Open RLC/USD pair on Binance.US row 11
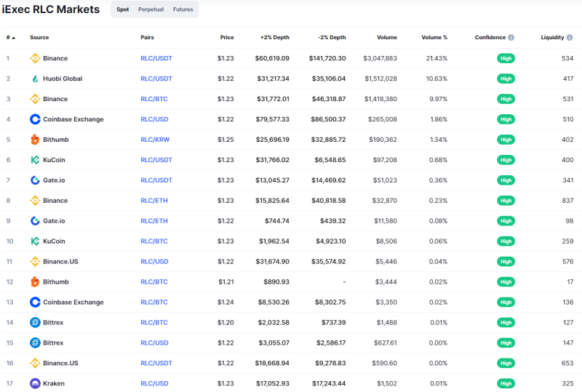The height and width of the screenshot is (392, 582). tap(154, 262)
